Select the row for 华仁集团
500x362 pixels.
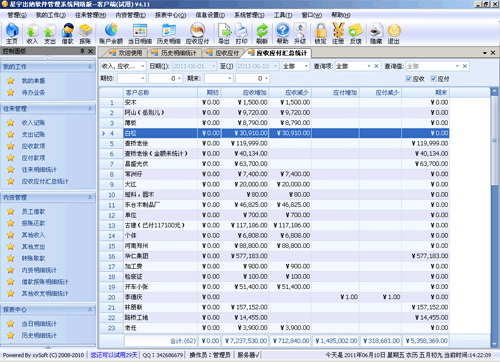click(274, 256)
